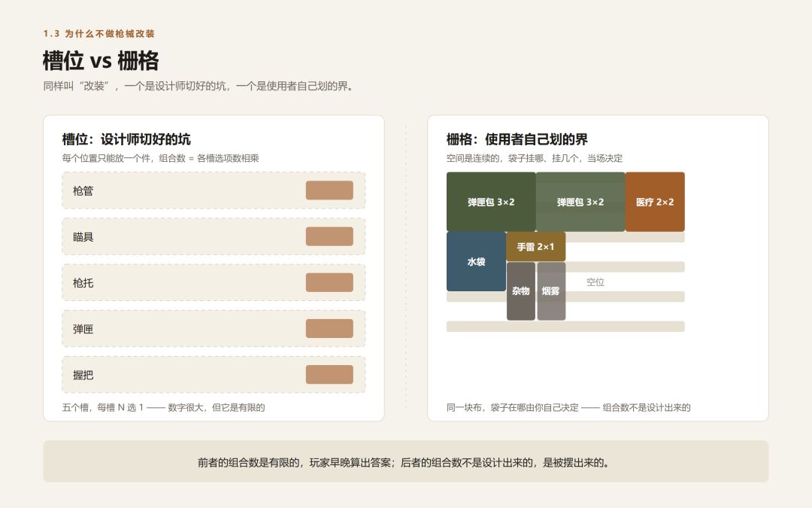
Task: Click the 枪管 slot row label
Action: (x=83, y=190)
